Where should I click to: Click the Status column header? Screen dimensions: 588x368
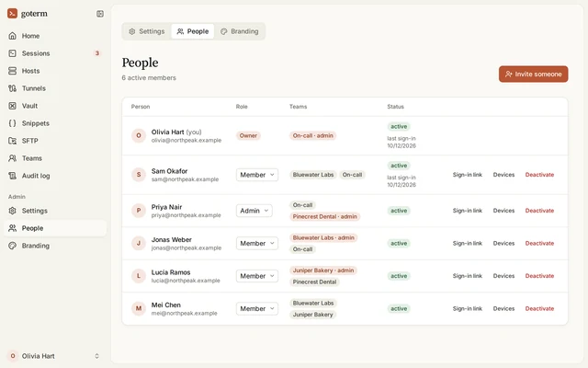pyautogui.click(x=396, y=107)
